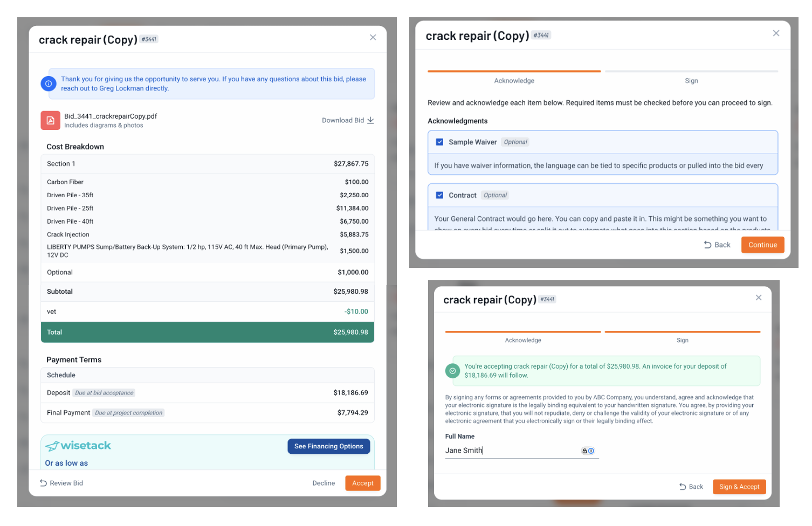Expand the Optional cost row
Screen dimensions: 812x526
(x=208, y=272)
